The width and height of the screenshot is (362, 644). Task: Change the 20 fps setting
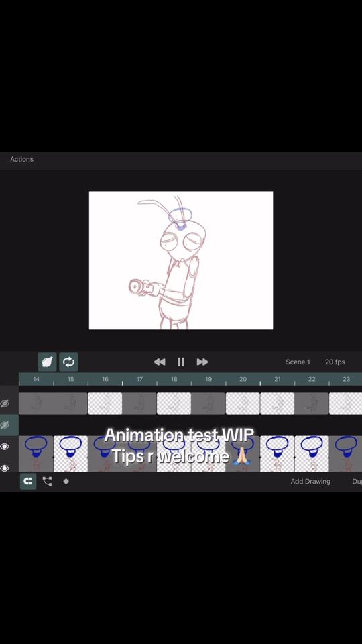(x=335, y=362)
